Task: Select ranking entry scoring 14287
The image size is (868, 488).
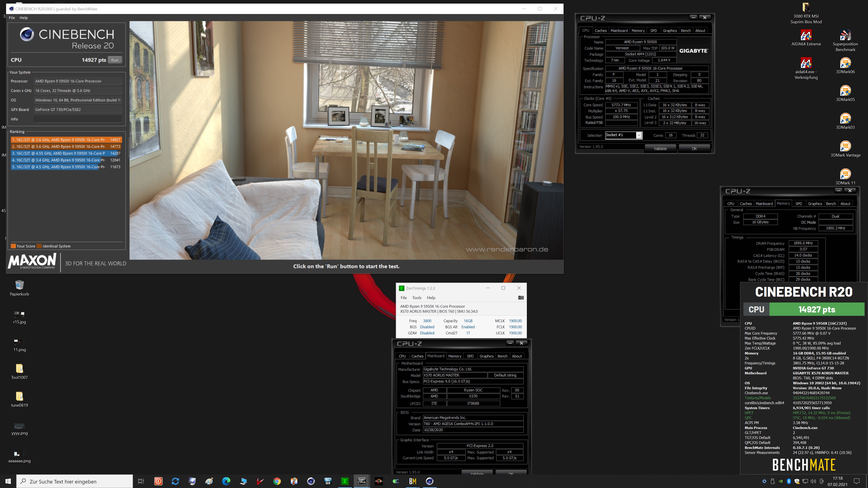Action: coord(66,153)
